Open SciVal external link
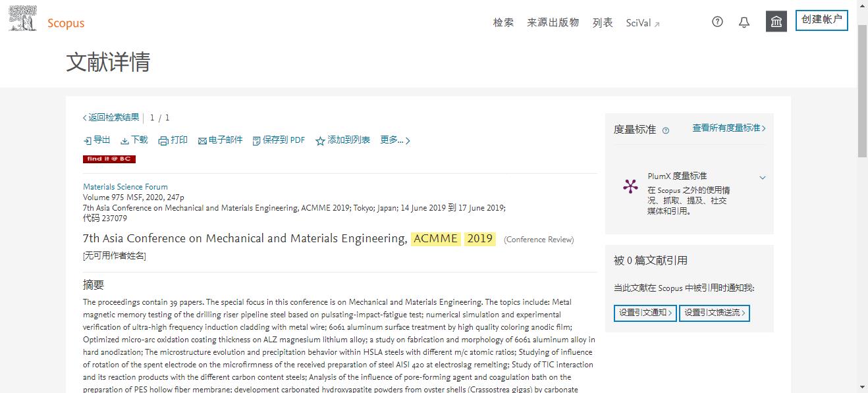Image resolution: width=868 pixels, height=393 pixels. click(643, 23)
